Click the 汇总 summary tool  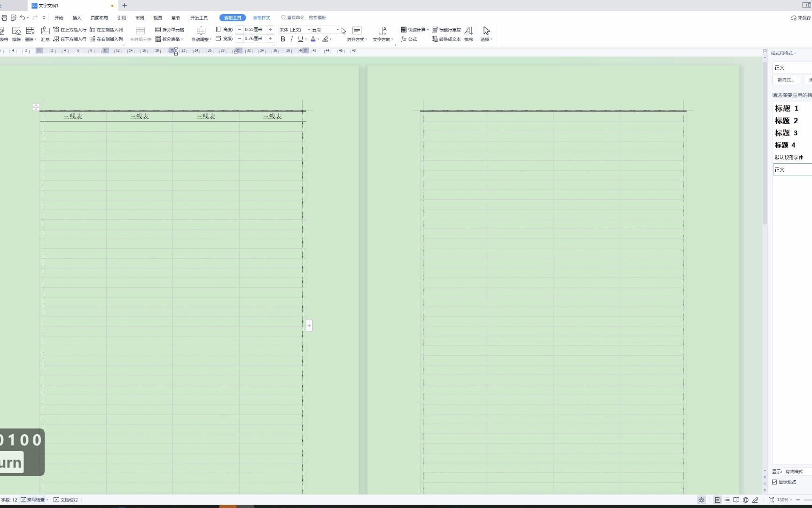tap(45, 34)
